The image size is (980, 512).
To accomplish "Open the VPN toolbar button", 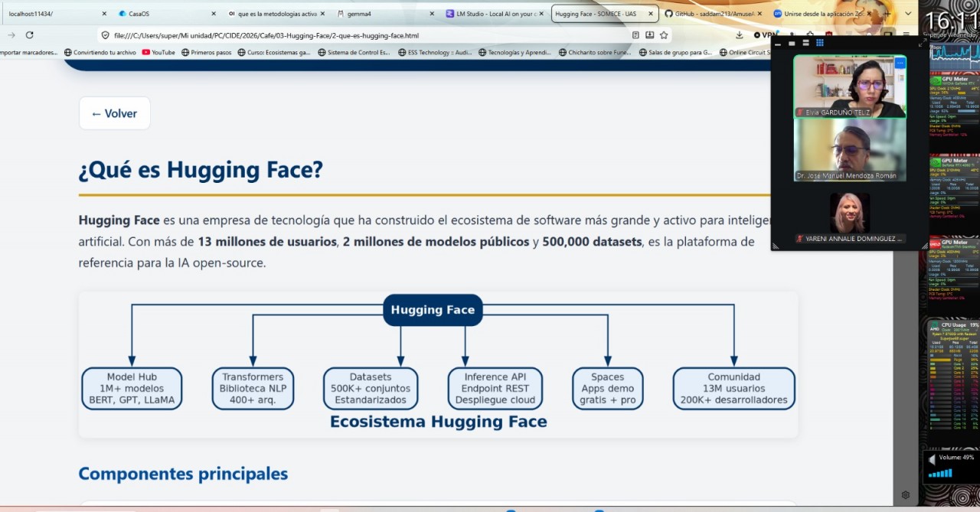I will click(765, 35).
